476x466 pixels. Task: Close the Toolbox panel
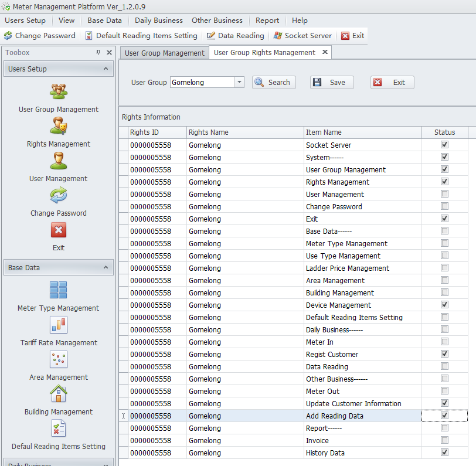pos(109,53)
